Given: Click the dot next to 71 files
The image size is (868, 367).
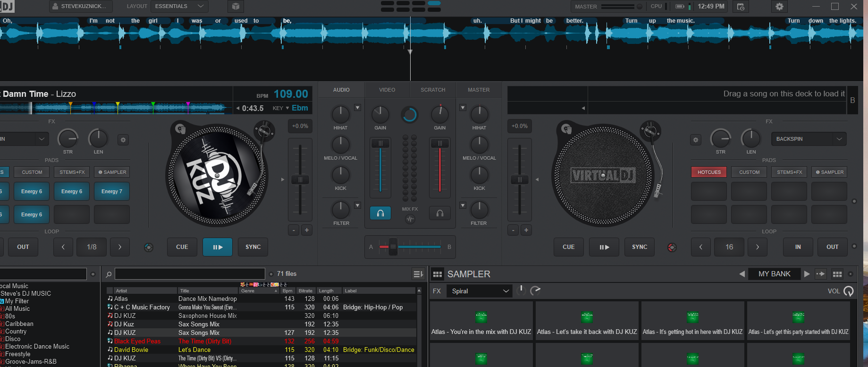Looking at the screenshot, I should pyautogui.click(x=271, y=274).
